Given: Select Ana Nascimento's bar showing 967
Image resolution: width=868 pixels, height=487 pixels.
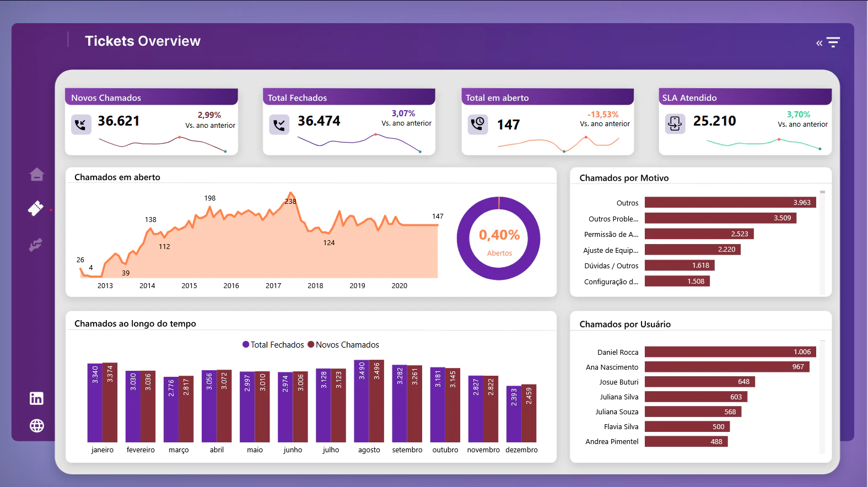Looking at the screenshot, I should 727,366.
